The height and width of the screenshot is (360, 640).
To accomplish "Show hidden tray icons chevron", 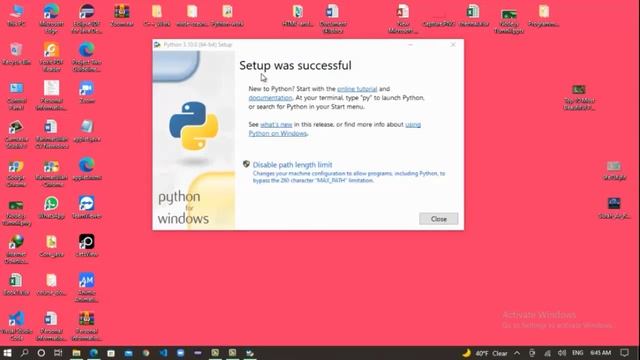I will pyautogui.click(x=517, y=353).
